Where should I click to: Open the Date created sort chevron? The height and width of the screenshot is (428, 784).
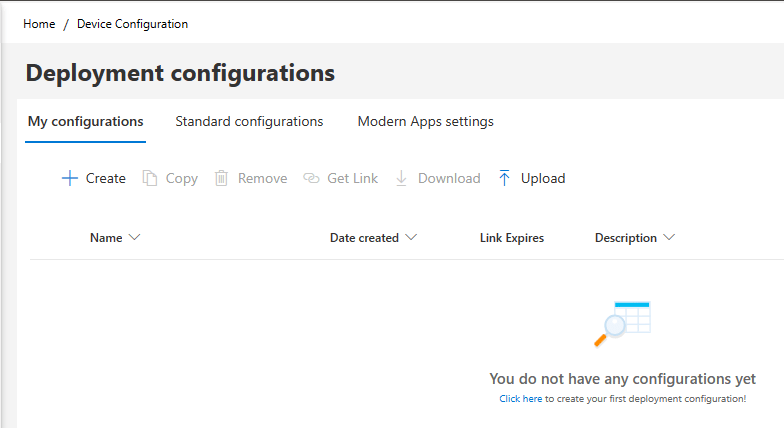411,238
